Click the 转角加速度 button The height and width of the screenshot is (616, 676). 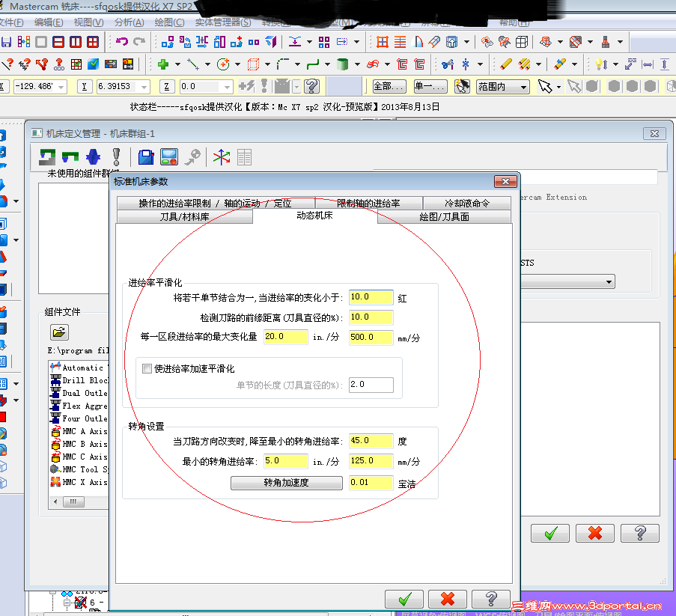[x=286, y=483]
